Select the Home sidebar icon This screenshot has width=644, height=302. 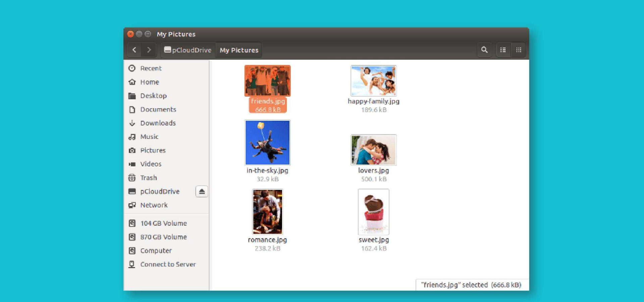[x=132, y=82]
